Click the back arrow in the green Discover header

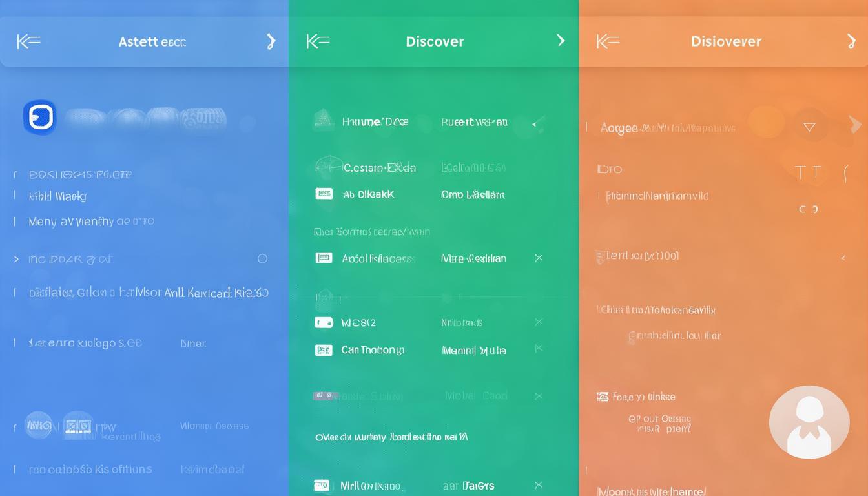coord(318,42)
